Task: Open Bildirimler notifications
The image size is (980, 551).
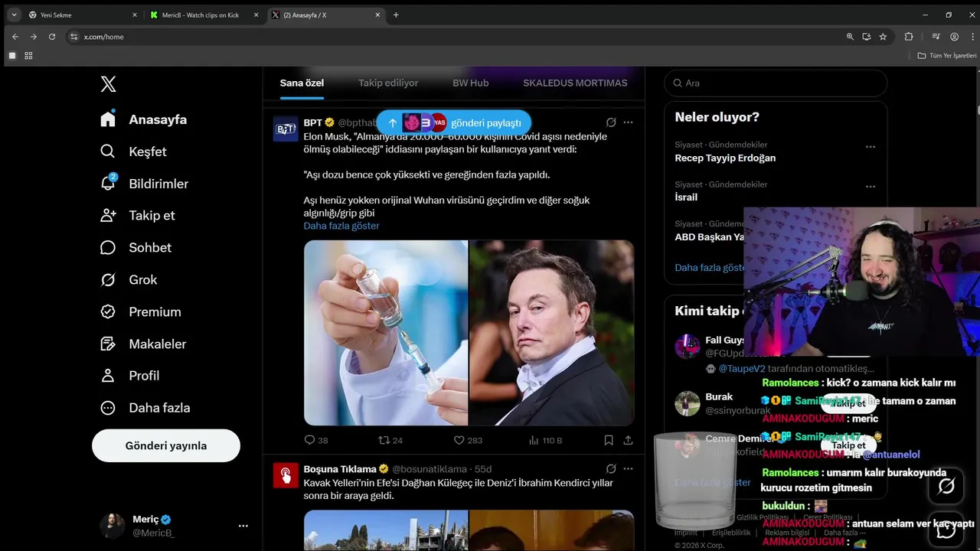Action: pyautogui.click(x=144, y=184)
